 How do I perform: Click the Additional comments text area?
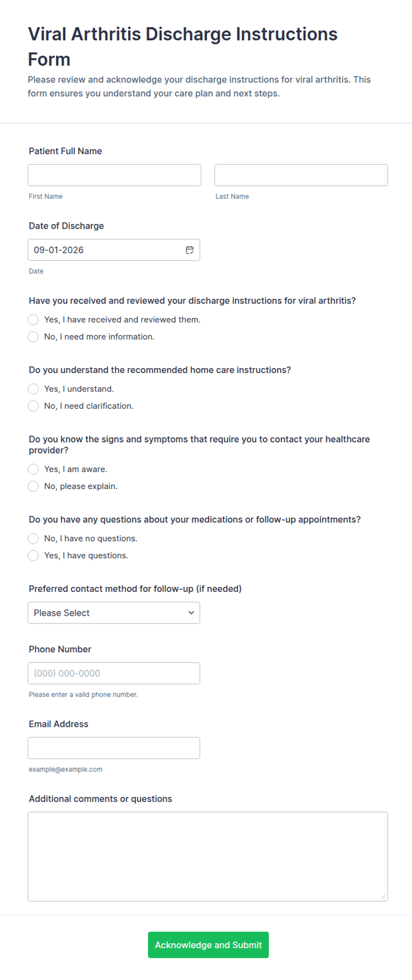208,857
